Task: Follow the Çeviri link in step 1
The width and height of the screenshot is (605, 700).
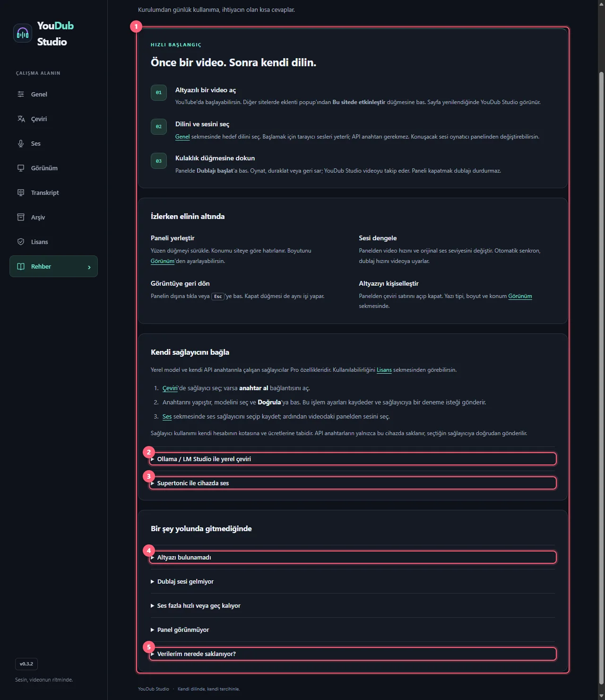Action: point(170,388)
